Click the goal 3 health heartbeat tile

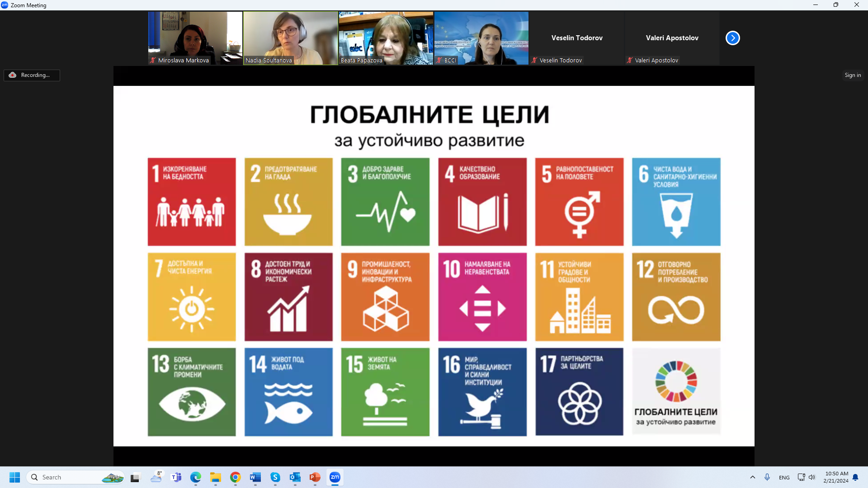click(385, 202)
